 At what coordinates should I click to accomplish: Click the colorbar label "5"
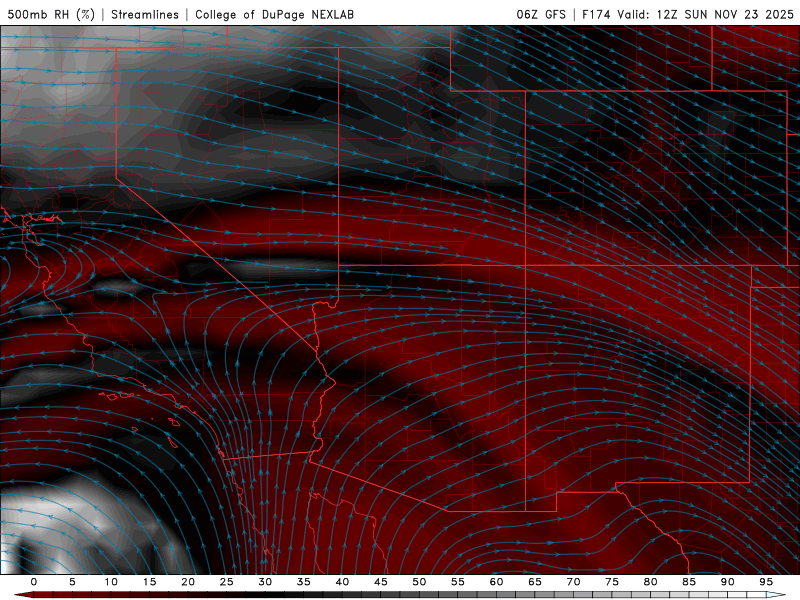coord(72,582)
